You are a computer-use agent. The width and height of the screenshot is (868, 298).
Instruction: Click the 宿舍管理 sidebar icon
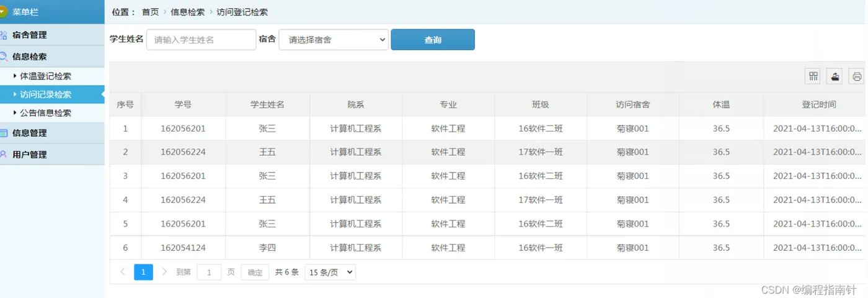click(x=3, y=35)
